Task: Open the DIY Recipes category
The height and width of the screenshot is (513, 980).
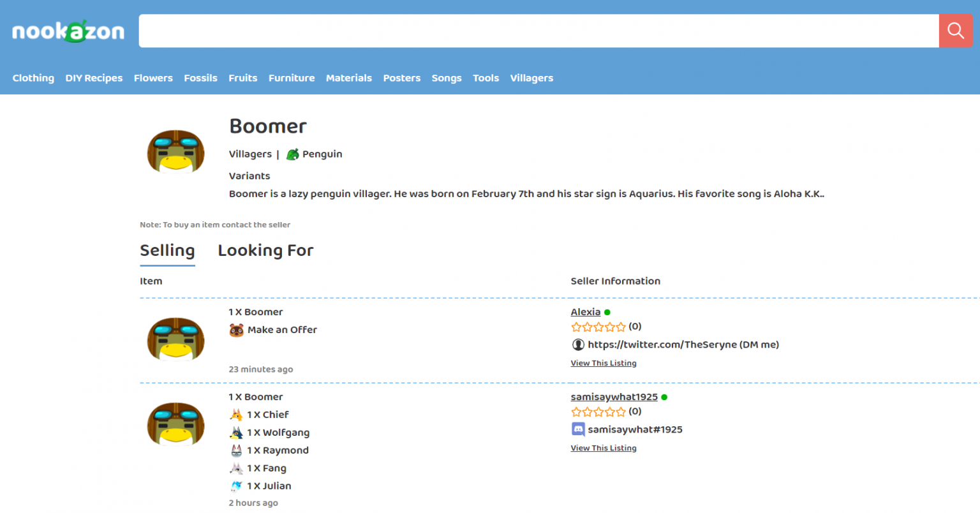Action: [94, 78]
